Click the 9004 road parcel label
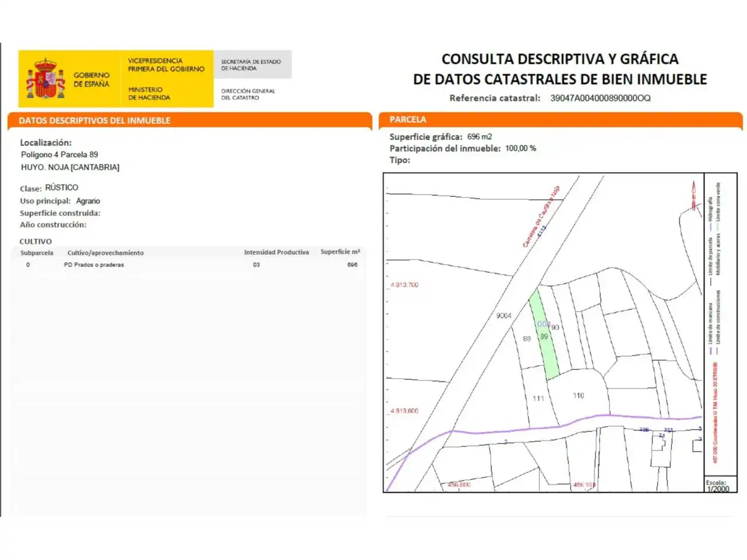Viewport: 747px width, 560px height. click(504, 316)
